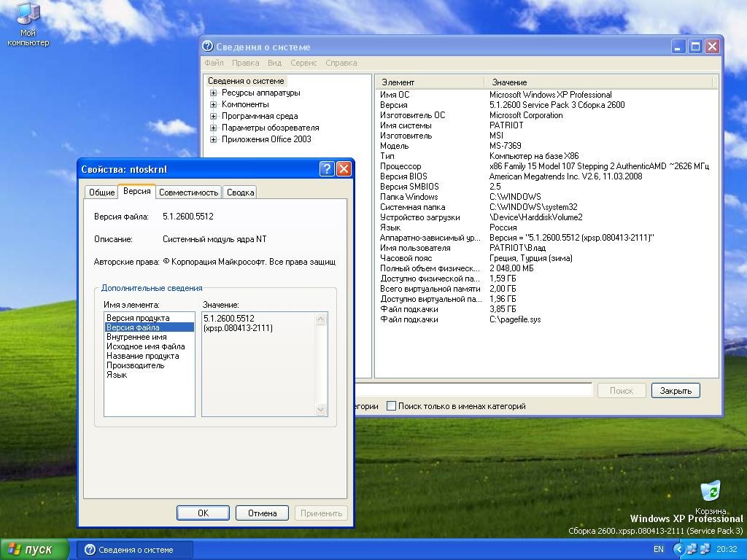Viewport: 747px width, 560px height.
Task: Select the 'Версия BIOS' row
Action: [546, 176]
